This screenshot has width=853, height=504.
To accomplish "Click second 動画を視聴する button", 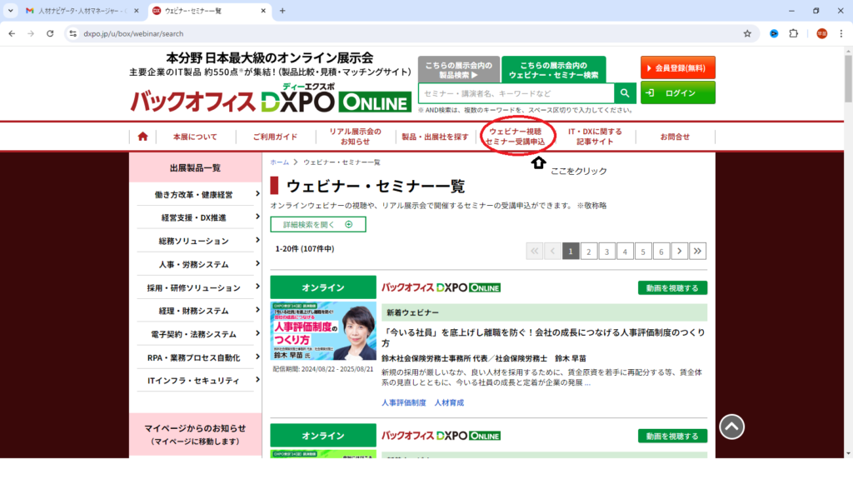I will click(x=672, y=436).
